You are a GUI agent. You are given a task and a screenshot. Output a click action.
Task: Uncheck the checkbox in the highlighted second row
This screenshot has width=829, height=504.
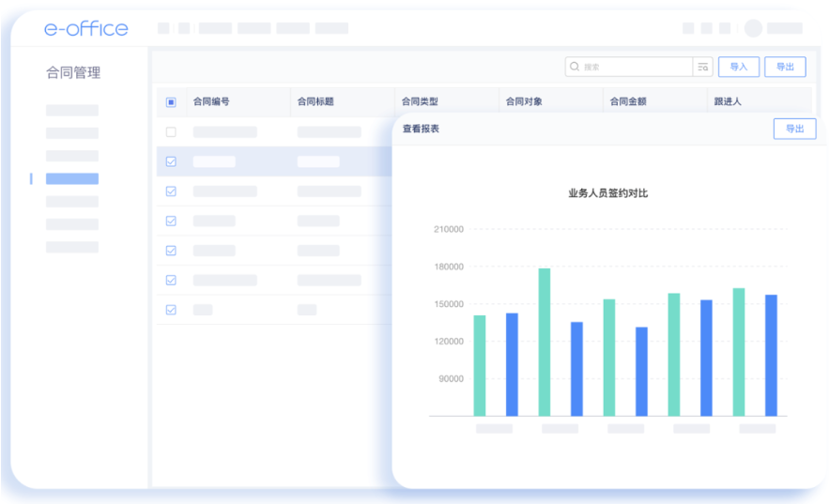point(171,161)
